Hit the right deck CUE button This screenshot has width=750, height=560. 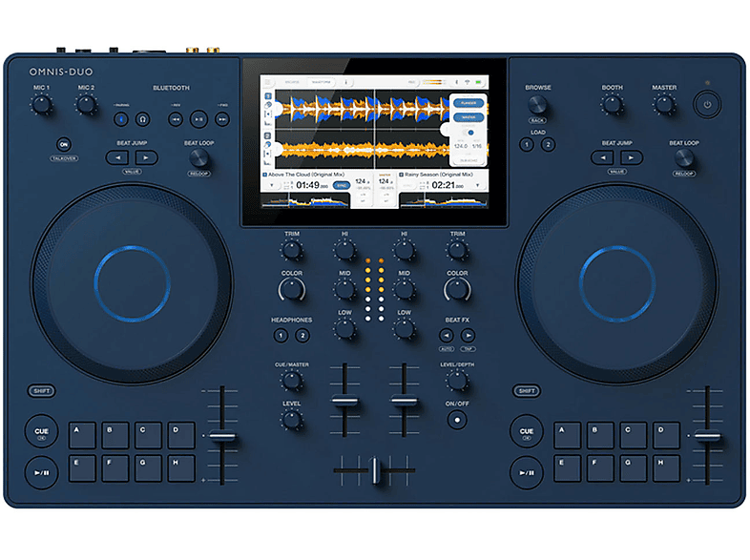click(527, 431)
